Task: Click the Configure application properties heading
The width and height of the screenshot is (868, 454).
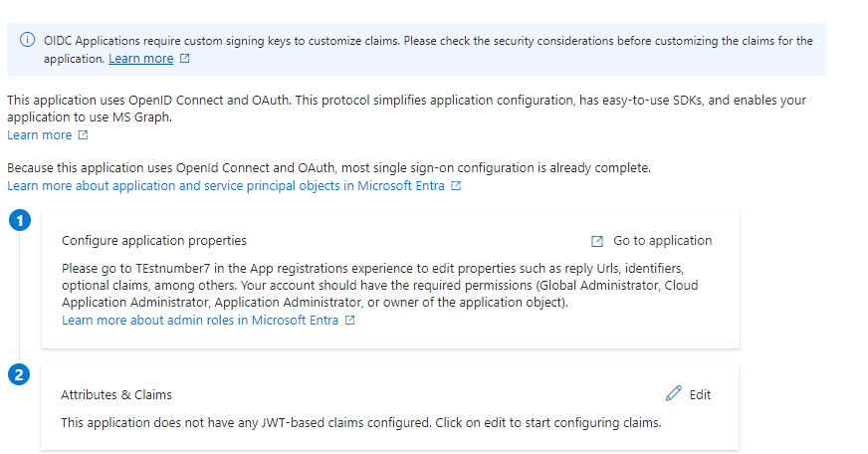Action: 154,241
